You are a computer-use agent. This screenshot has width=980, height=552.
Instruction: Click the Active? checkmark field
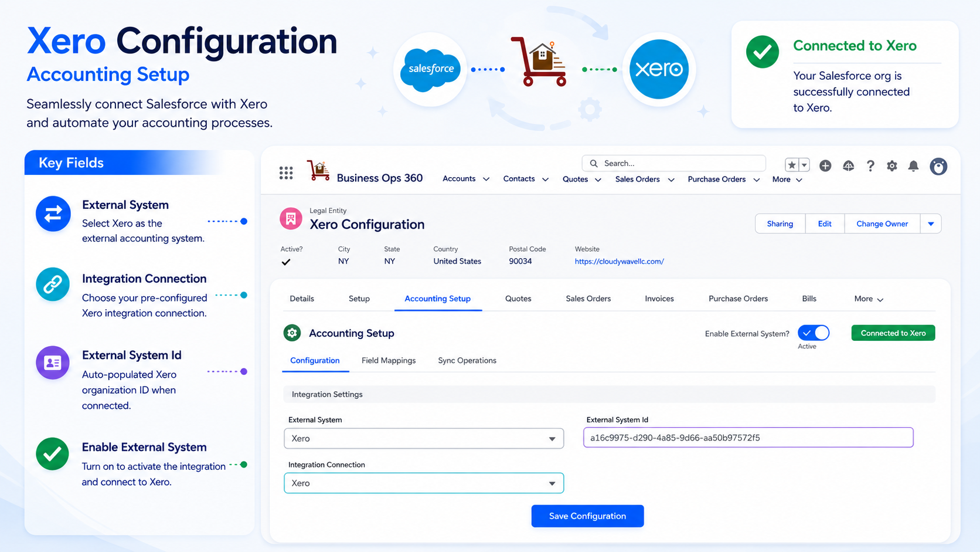click(286, 262)
